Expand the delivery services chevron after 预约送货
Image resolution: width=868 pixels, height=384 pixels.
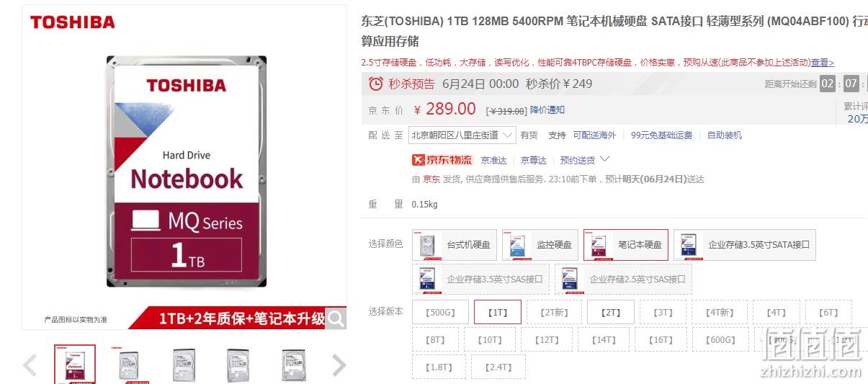click(604, 159)
